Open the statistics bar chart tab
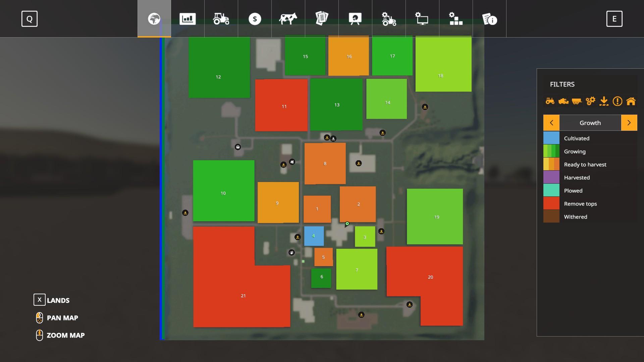Viewport: 644px width, 362px height. (187, 19)
